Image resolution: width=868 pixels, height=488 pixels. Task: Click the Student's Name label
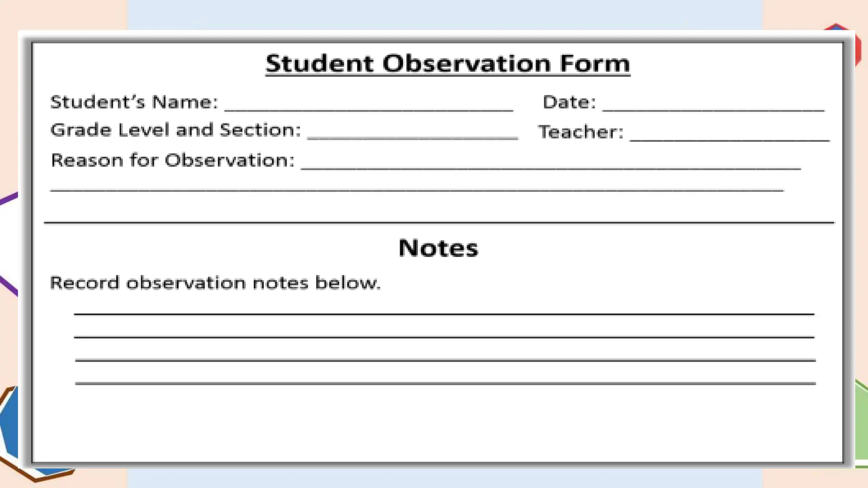134,102
